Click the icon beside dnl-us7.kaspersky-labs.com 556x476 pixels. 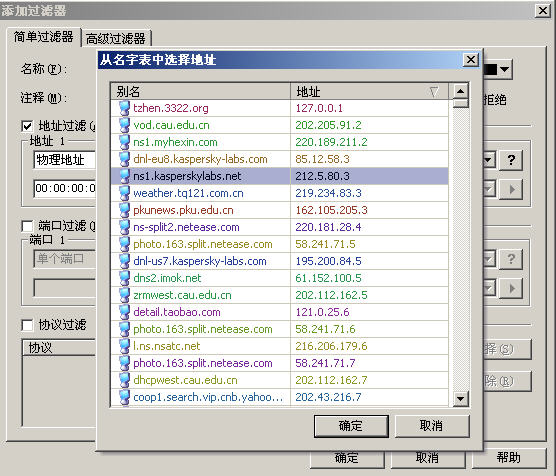pos(124,261)
